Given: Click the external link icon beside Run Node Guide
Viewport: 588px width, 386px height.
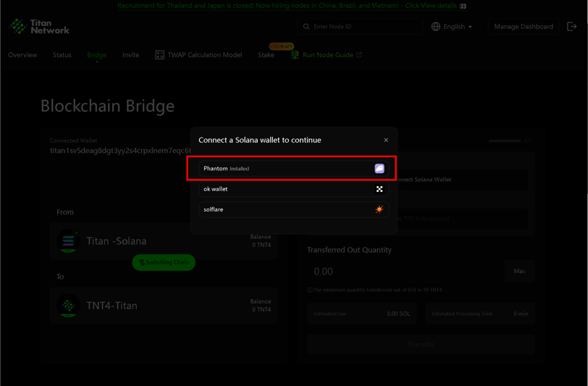Looking at the screenshot, I should (x=359, y=55).
